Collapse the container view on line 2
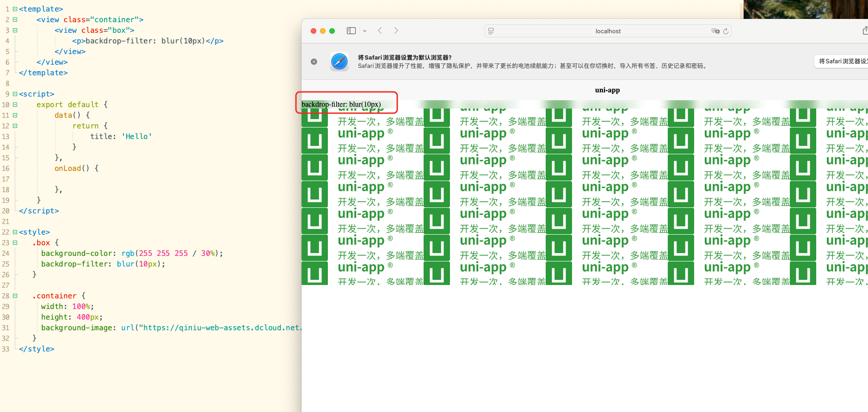The height and width of the screenshot is (412, 868). click(15, 20)
